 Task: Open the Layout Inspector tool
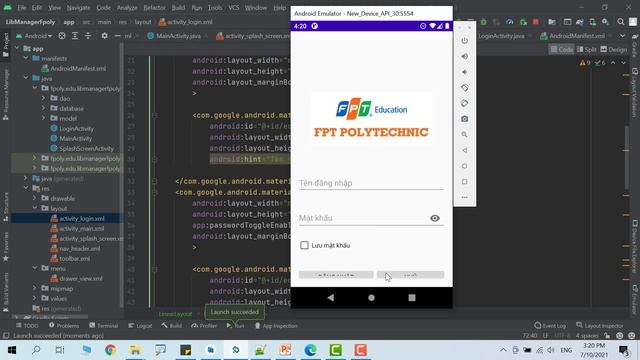click(x=600, y=325)
